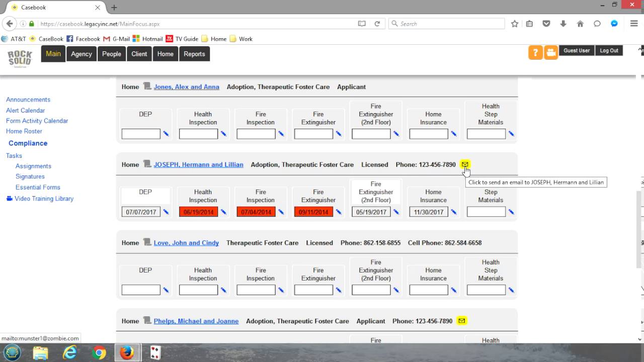Edit Health Step Materials pencil for Love home

[511, 290]
